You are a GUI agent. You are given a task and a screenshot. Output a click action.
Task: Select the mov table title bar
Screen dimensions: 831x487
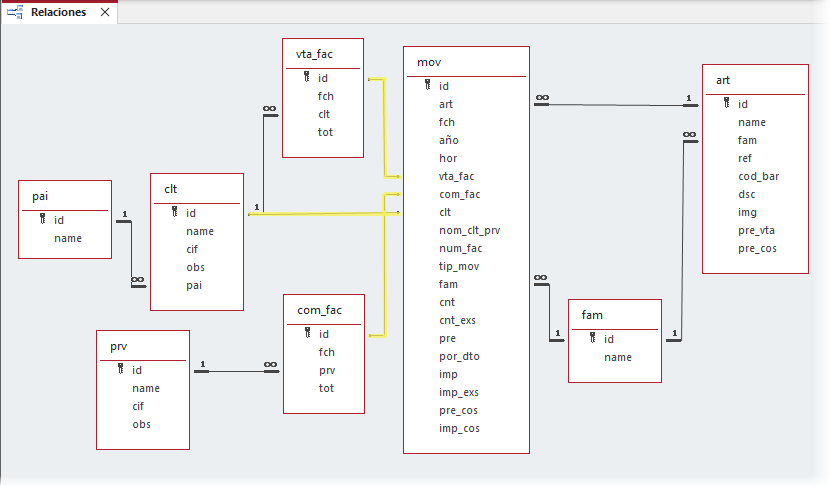click(x=466, y=62)
